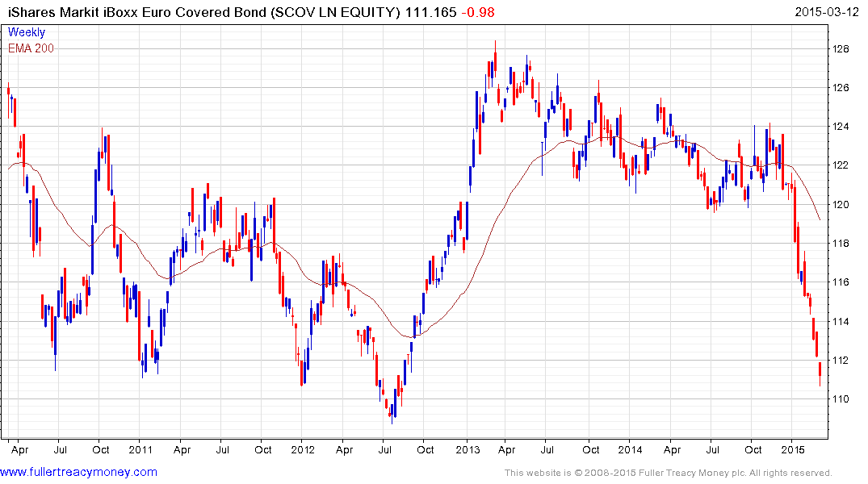Click the 116 price axis label
Image resolution: width=868 pixels, height=484 pixels.
pos(841,282)
